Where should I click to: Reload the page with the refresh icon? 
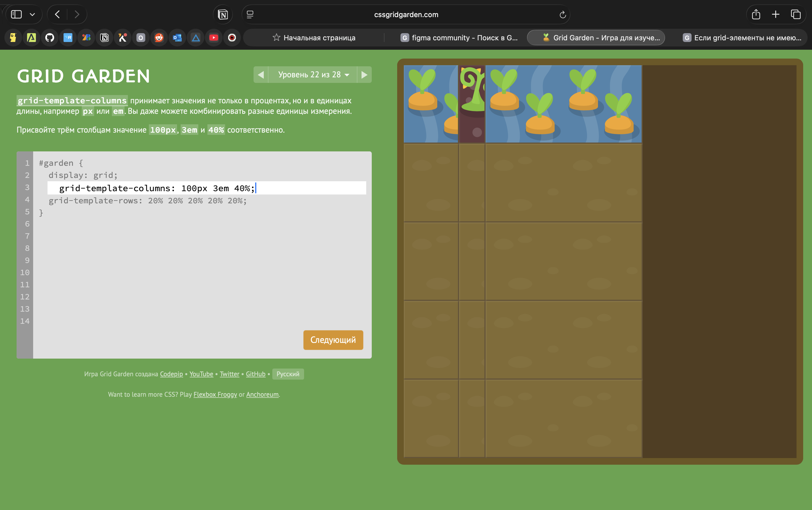tap(563, 14)
